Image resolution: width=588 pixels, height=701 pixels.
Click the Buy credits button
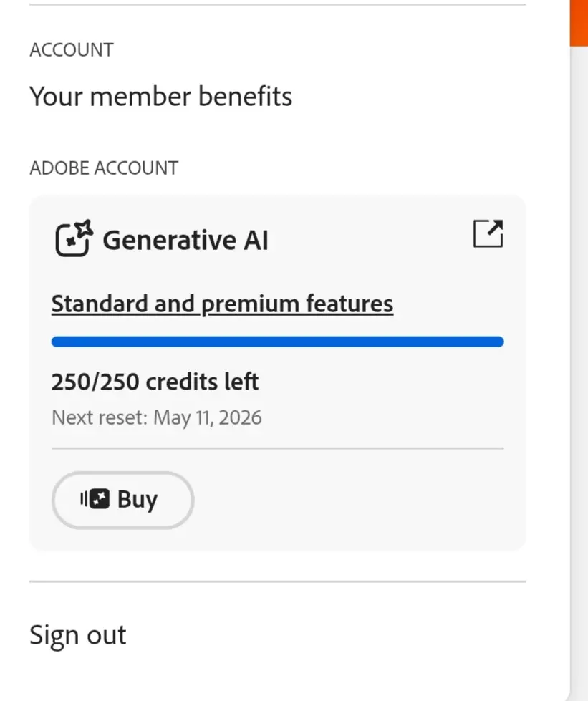click(x=123, y=500)
